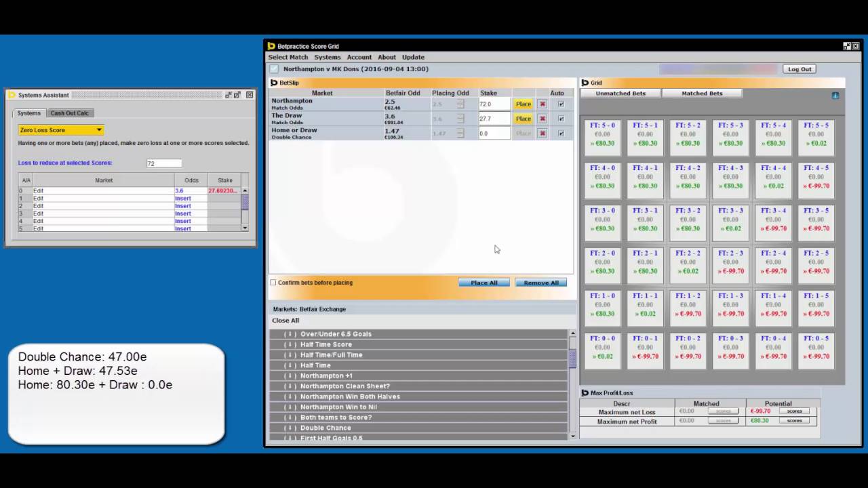Remove the Northampton bet with red X
868x488 pixels.
(542, 104)
